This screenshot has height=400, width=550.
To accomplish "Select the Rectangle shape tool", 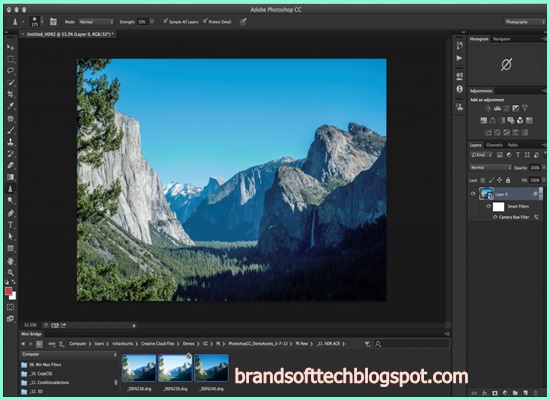I will (11, 248).
